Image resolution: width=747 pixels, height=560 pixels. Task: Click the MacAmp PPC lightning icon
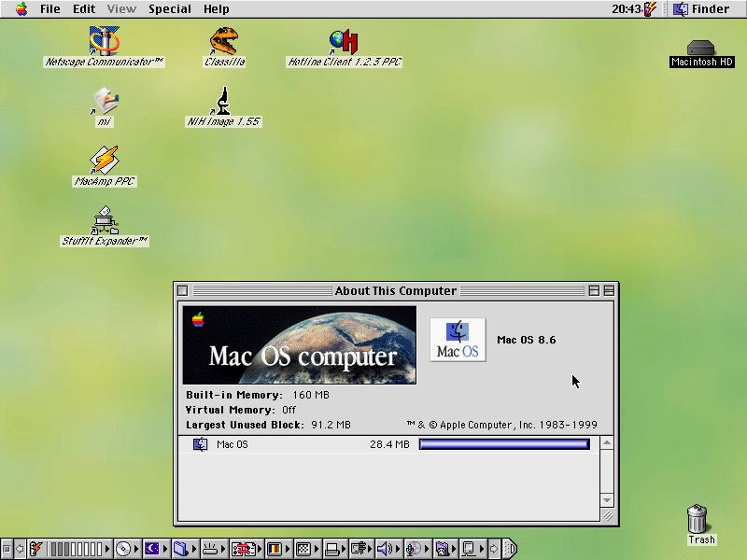[105, 160]
